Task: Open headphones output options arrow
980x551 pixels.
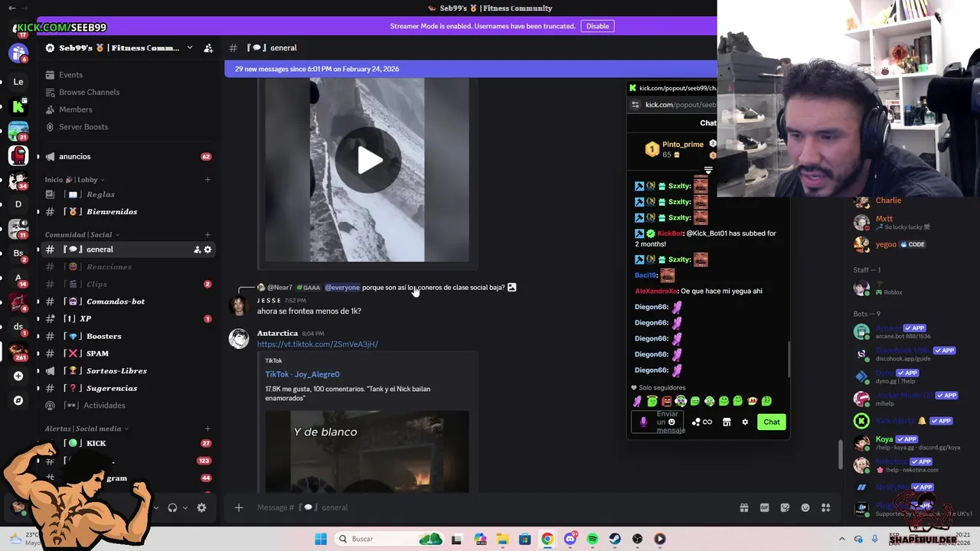Action: click(185, 507)
